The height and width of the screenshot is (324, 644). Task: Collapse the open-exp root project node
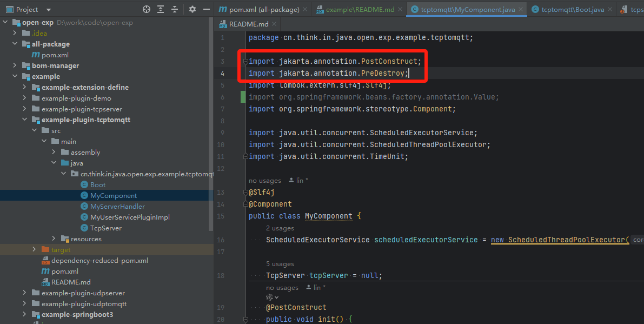(x=5, y=23)
